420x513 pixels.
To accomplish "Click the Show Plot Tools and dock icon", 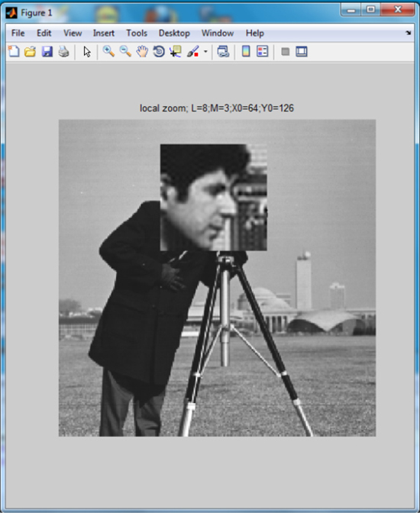I will coord(302,51).
